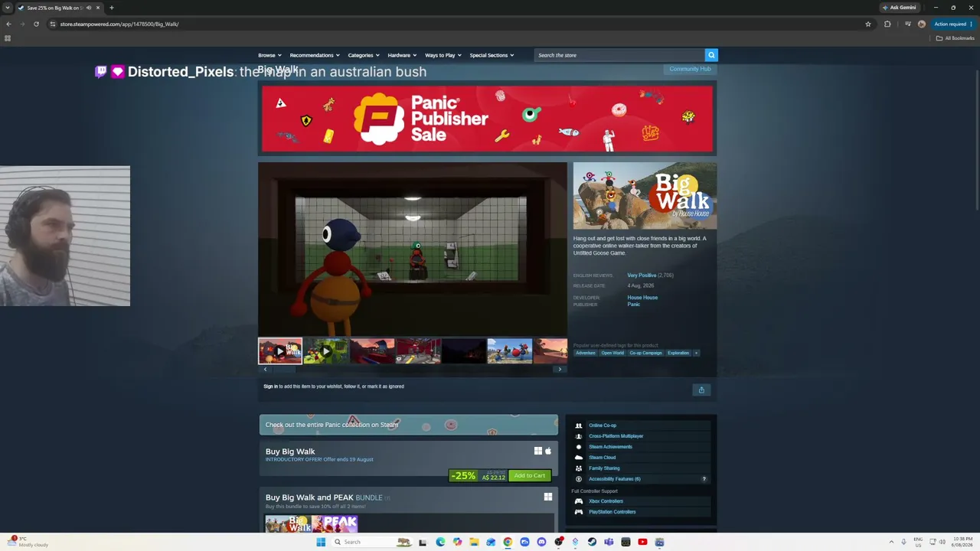Expand the Categories menu

[x=364, y=55]
